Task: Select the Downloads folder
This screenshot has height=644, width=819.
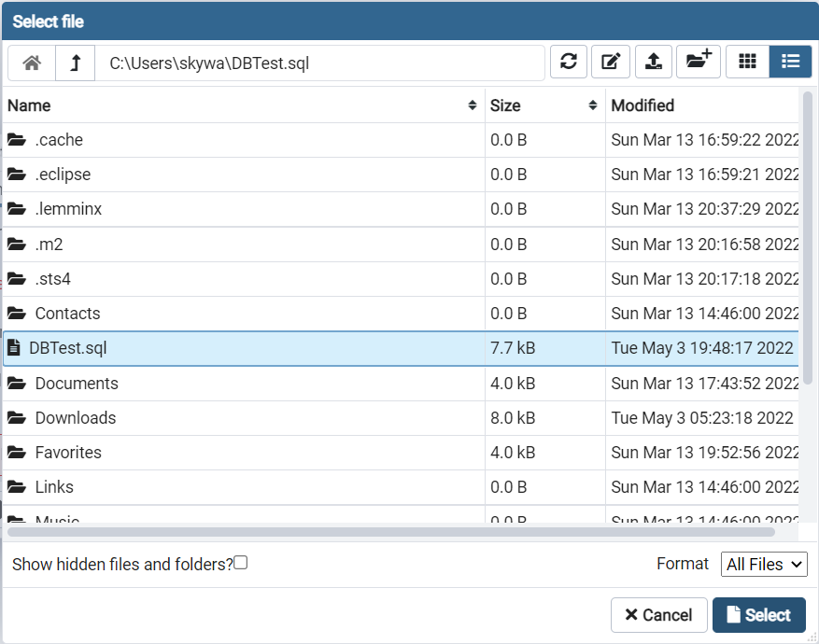Action: [x=401, y=418]
